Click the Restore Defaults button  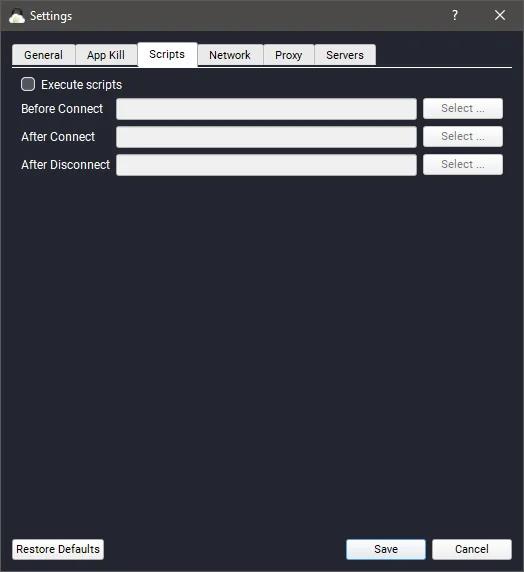pyautogui.click(x=58, y=549)
